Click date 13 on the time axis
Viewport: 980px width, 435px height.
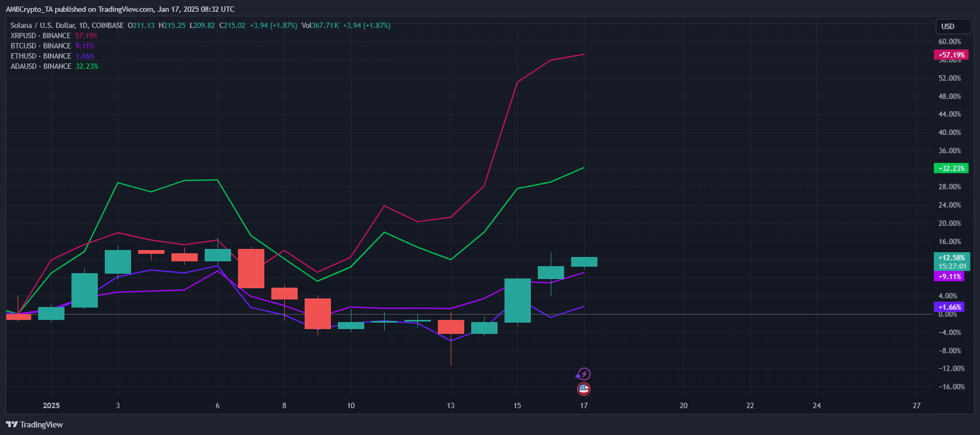pos(450,405)
